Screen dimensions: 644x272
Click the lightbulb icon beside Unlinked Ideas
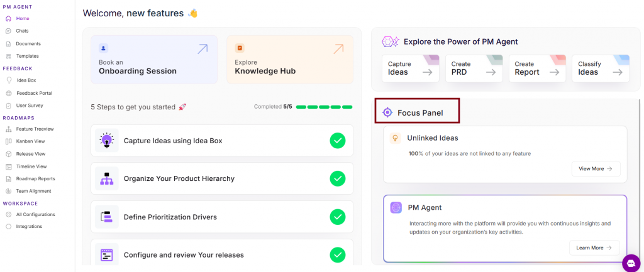396,138
